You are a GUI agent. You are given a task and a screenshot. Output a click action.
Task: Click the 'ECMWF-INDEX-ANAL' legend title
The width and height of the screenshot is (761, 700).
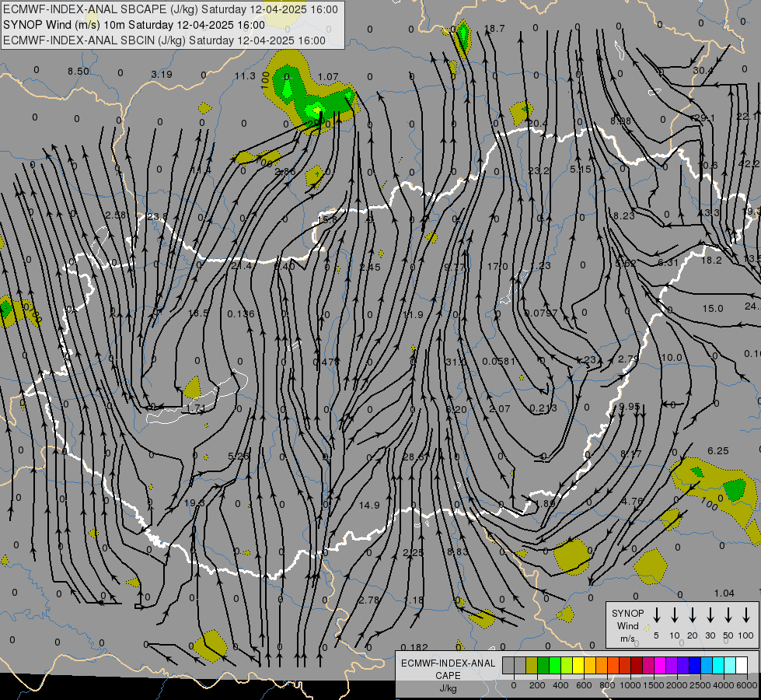[448, 663]
